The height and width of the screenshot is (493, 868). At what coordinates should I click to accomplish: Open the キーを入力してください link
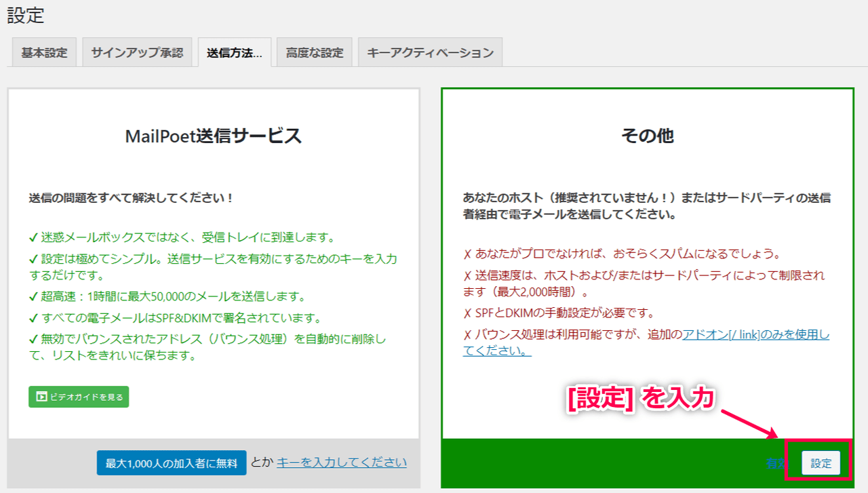[342, 462]
